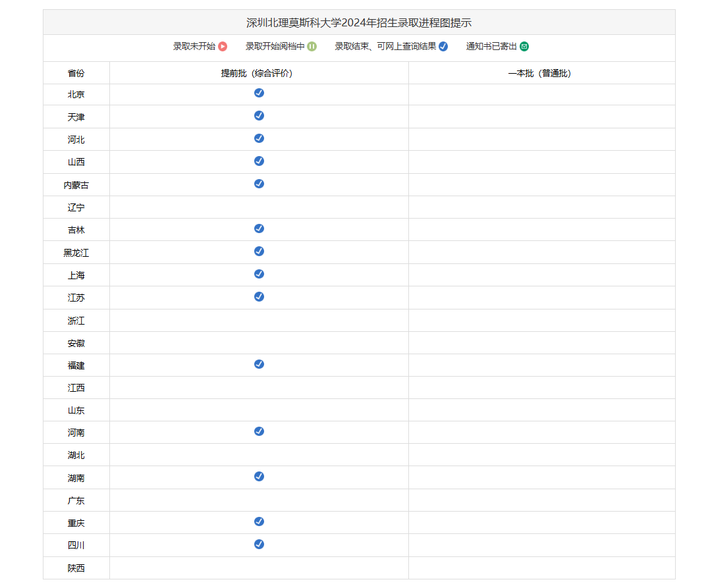Click the legend text 录取开始阅档中
This screenshot has width=708, height=588.
pos(275,47)
